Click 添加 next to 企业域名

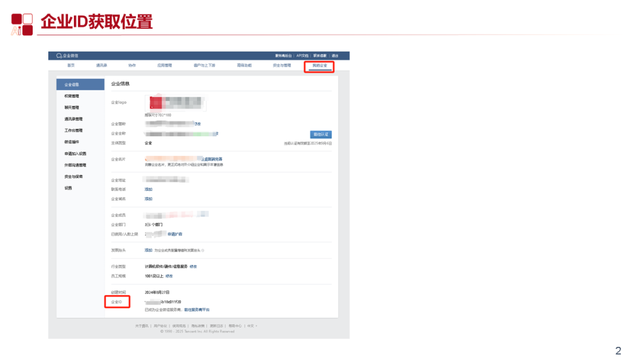pos(148,199)
